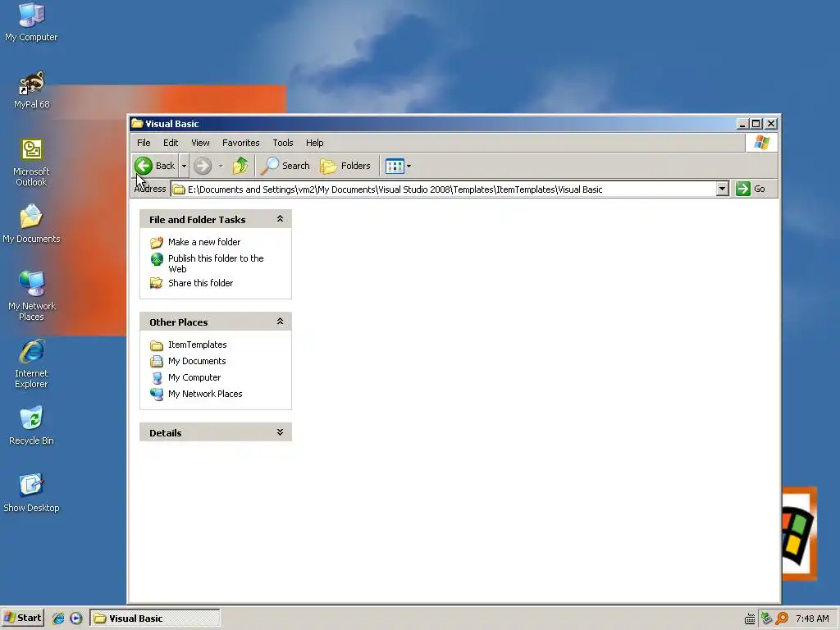Open the Forward history dropdown arrow
Screen dimensions: 840x630
(x=221, y=166)
